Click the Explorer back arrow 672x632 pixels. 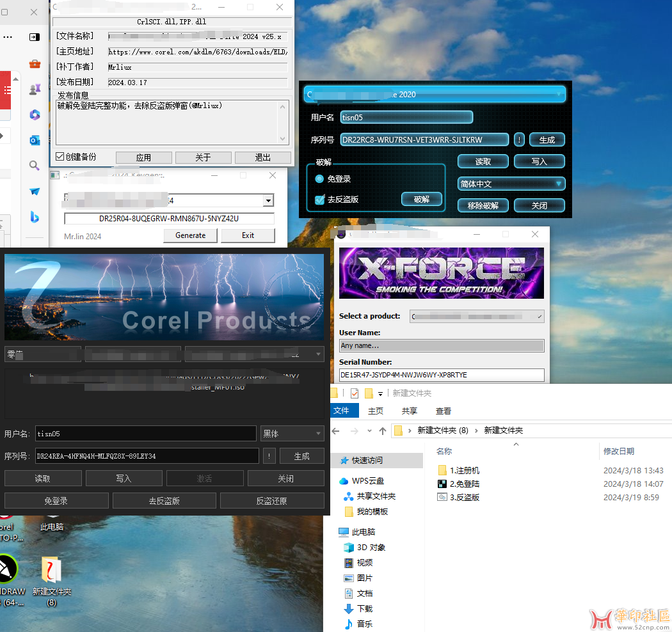336,431
